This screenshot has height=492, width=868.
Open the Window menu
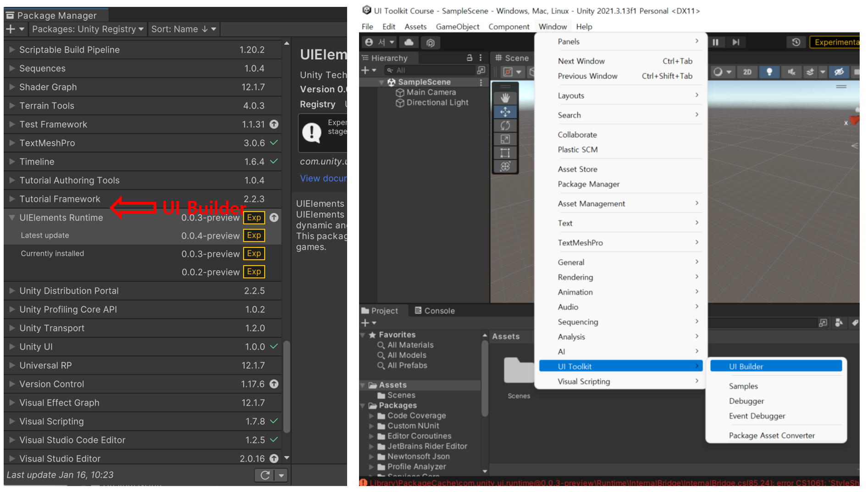(553, 27)
